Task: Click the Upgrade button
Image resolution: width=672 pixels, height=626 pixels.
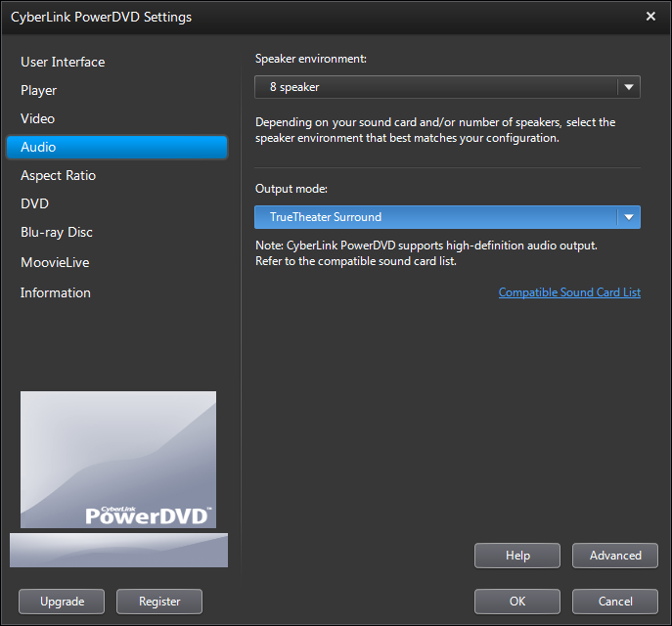Action: (x=62, y=602)
